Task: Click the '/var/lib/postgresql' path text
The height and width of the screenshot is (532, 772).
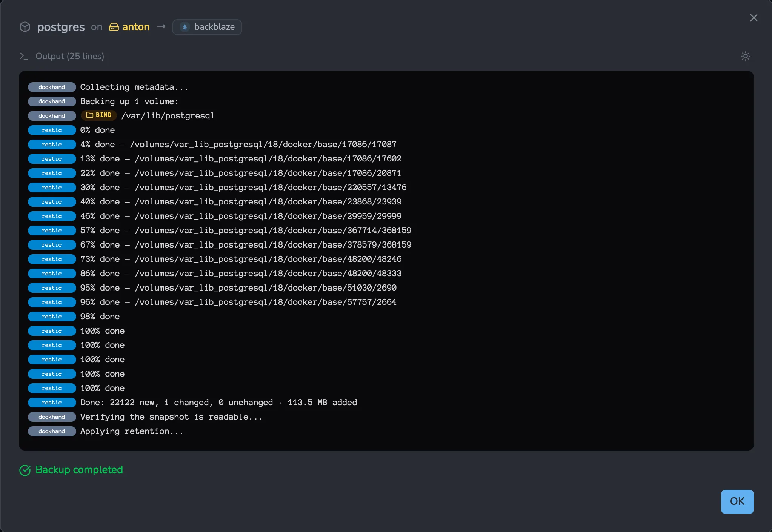Action: [x=168, y=116]
